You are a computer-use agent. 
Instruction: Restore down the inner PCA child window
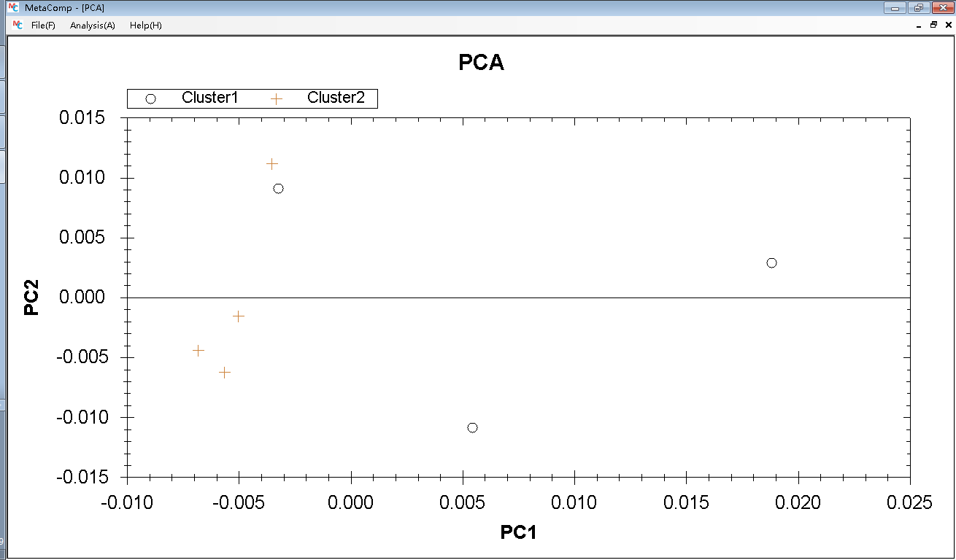click(933, 26)
